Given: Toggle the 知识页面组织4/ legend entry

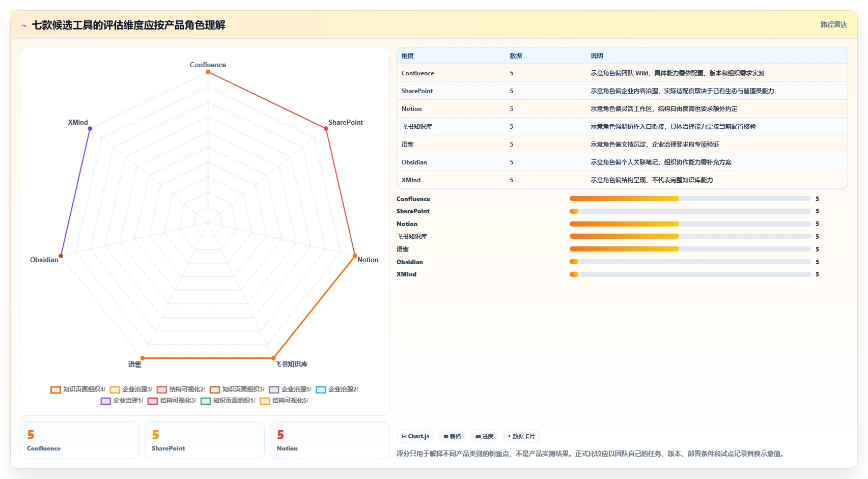Looking at the screenshot, I should click(x=78, y=389).
